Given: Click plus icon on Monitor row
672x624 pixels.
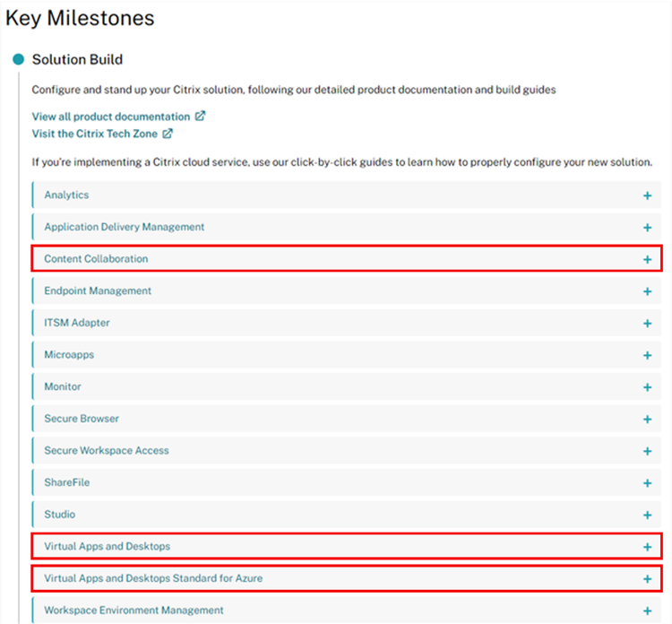Looking at the screenshot, I should coord(647,387).
